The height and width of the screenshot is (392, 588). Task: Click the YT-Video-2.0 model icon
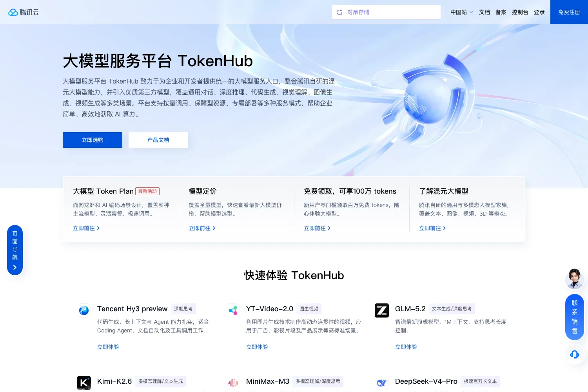click(x=233, y=310)
